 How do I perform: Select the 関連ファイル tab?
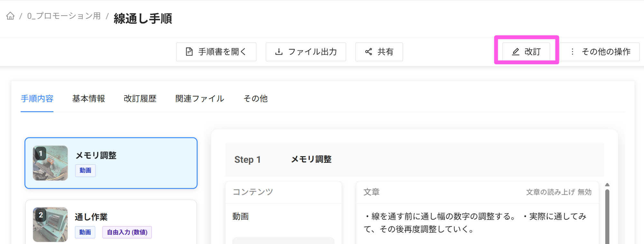point(200,99)
